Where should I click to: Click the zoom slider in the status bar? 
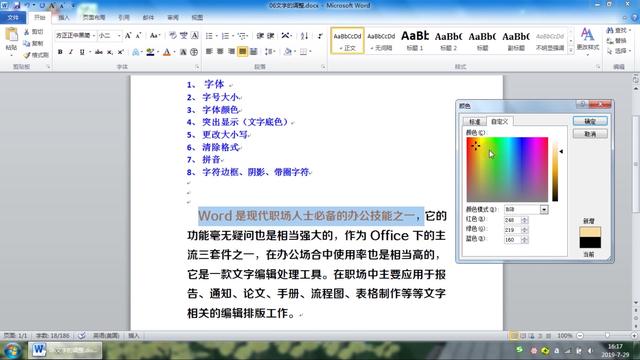tap(607, 336)
